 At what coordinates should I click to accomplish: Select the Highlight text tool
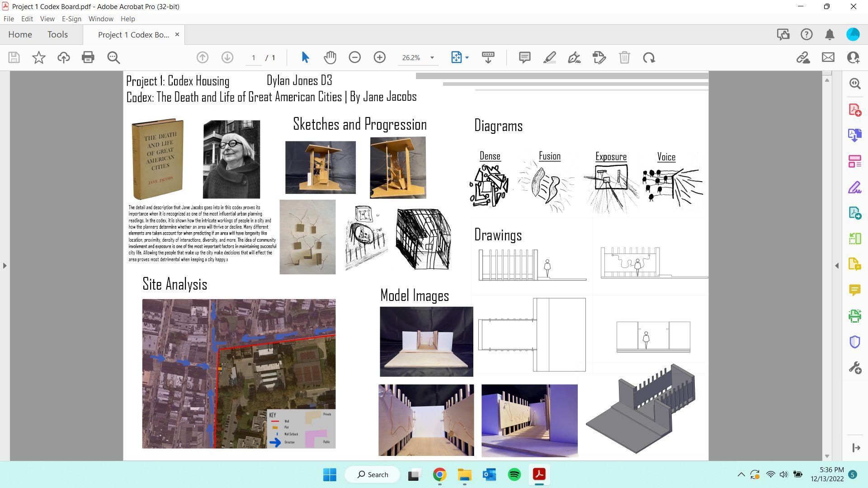549,57
